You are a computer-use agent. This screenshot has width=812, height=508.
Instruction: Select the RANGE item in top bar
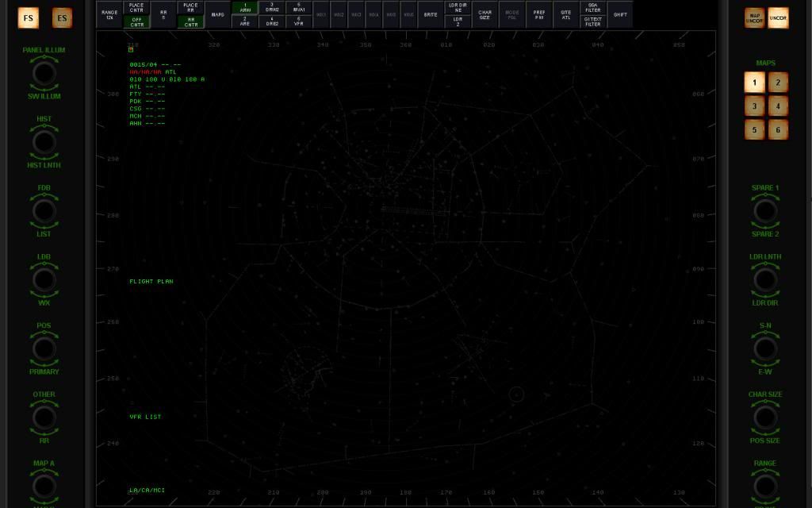(109, 15)
